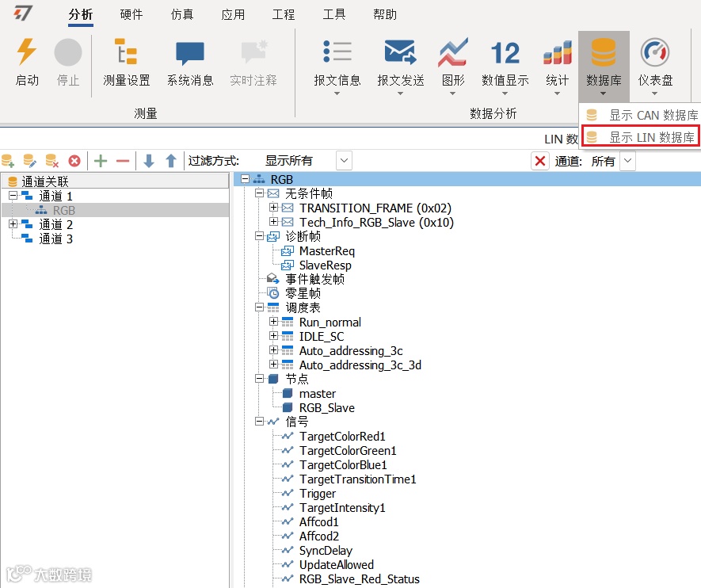Expand the Run_normal schedule table

pyautogui.click(x=273, y=322)
